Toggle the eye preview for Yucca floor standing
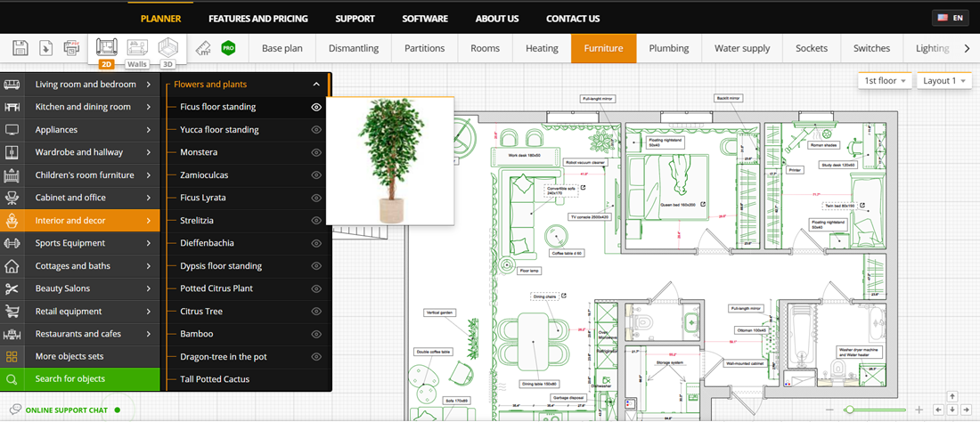This screenshot has height=422, width=980. tap(316, 130)
